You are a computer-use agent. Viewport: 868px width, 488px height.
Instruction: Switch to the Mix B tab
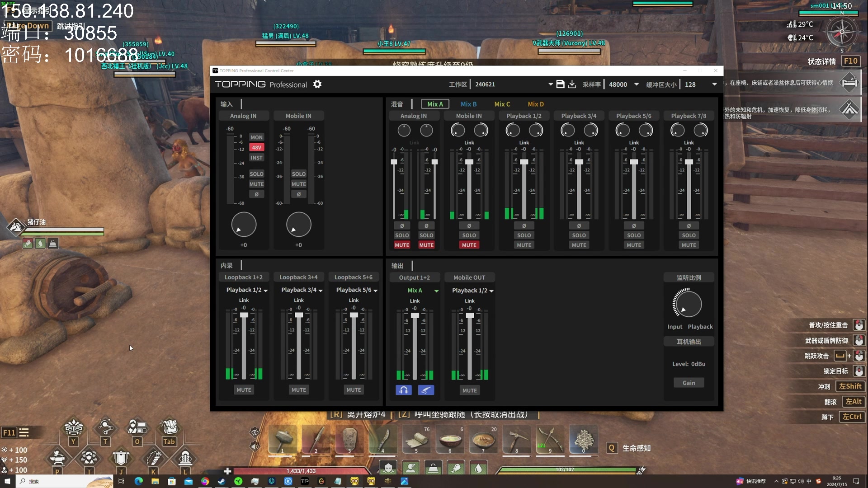click(468, 104)
